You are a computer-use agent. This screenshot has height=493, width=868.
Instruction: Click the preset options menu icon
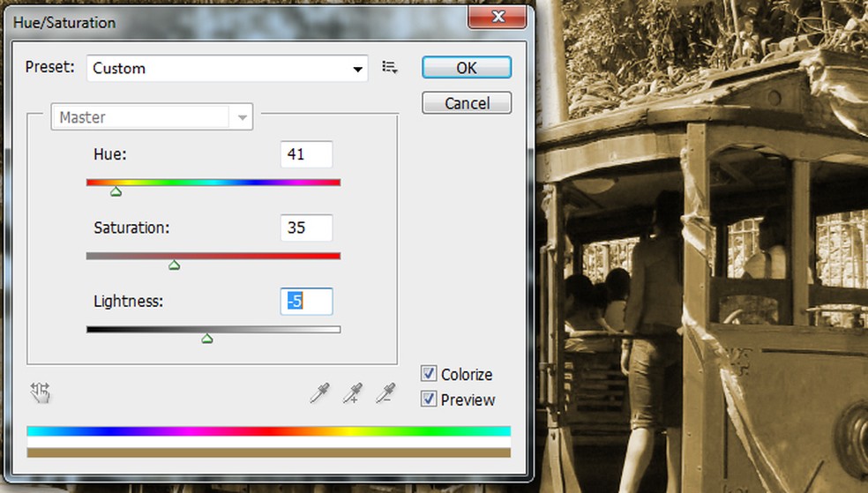390,68
